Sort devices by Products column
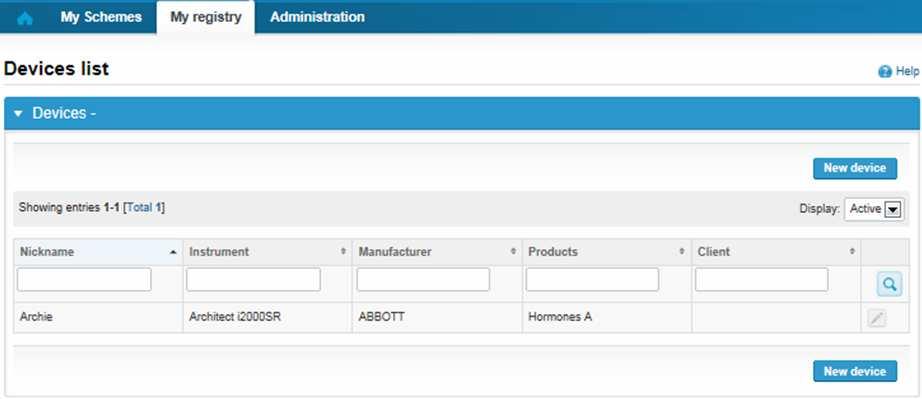This screenshot has height=399, width=922. point(606,252)
